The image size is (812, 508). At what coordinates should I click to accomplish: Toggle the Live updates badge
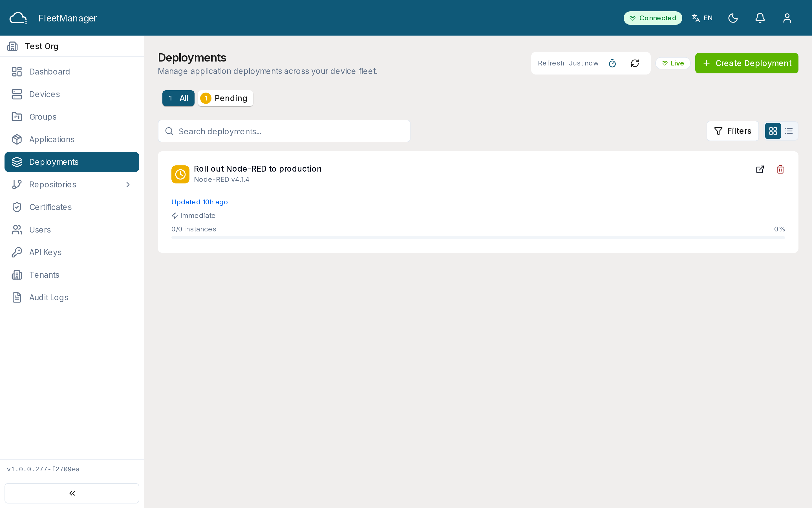tap(673, 63)
